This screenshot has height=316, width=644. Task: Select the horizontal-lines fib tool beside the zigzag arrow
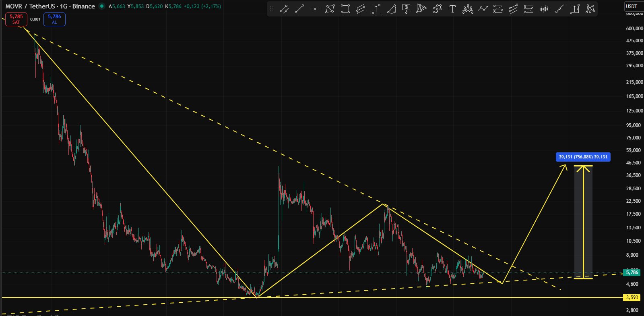pos(498,9)
